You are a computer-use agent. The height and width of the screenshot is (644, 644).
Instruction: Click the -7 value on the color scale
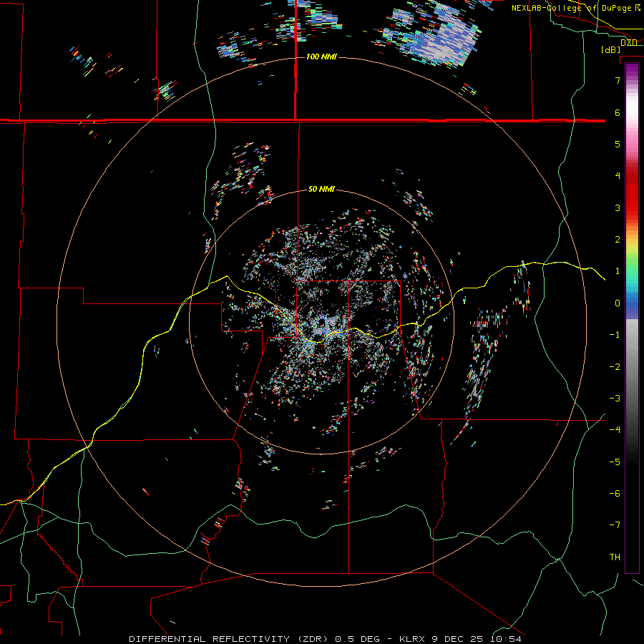(x=615, y=525)
